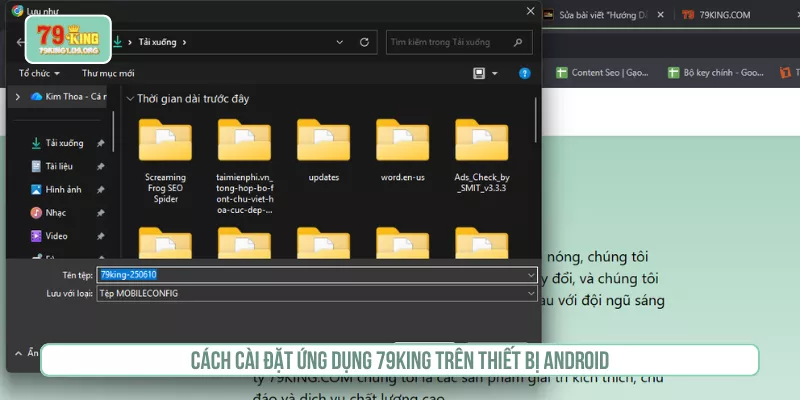Select the taimienphi.vn font folder
Screen dimensions: 800x400
(x=244, y=166)
